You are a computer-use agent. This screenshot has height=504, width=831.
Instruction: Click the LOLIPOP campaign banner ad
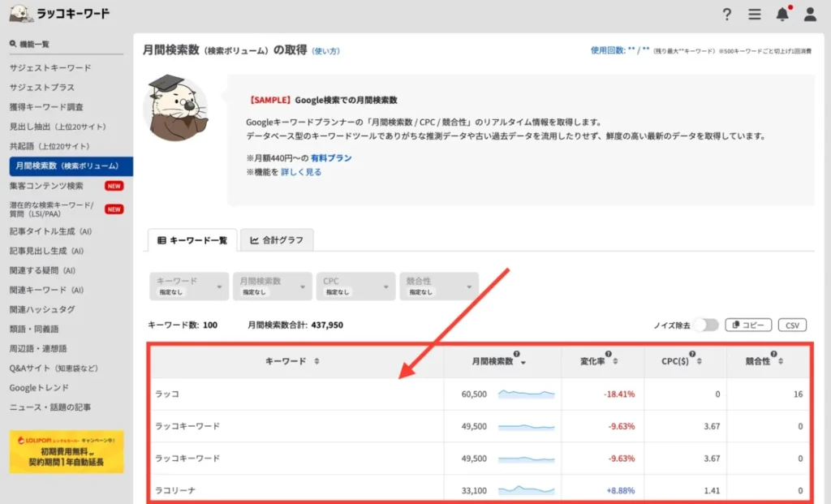(67, 451)
